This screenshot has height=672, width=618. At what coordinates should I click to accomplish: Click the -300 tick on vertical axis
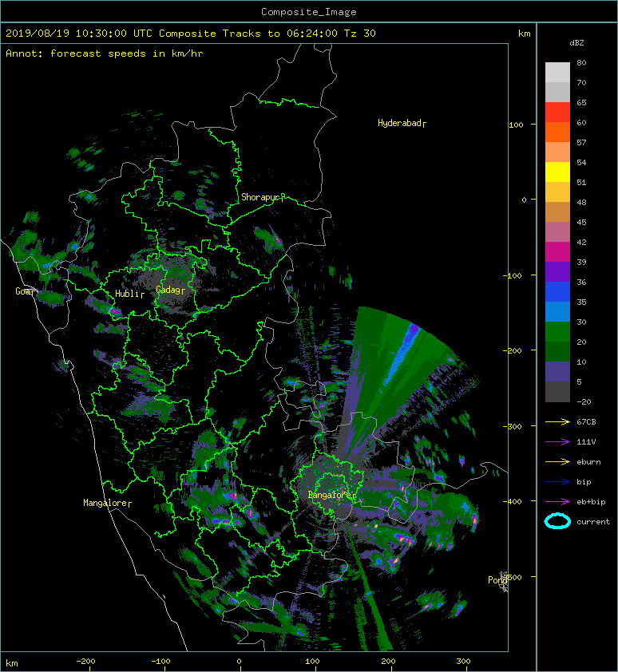[x=513, y=426]
